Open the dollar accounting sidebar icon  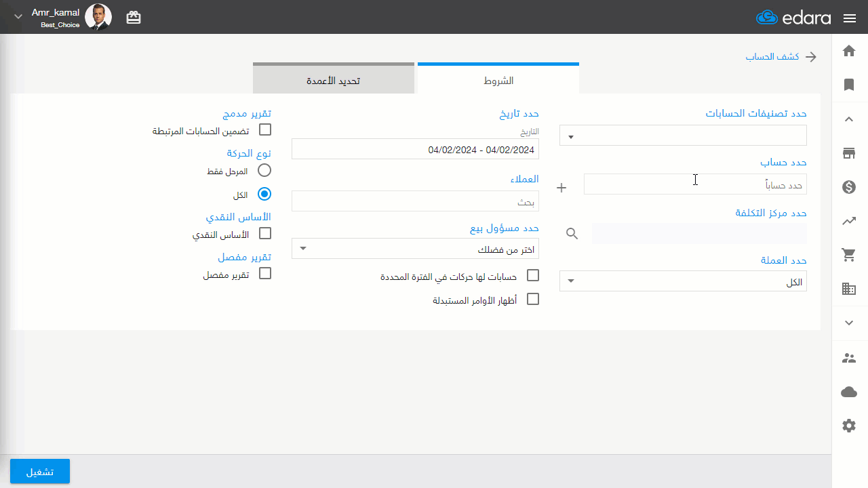coord(849,187)
